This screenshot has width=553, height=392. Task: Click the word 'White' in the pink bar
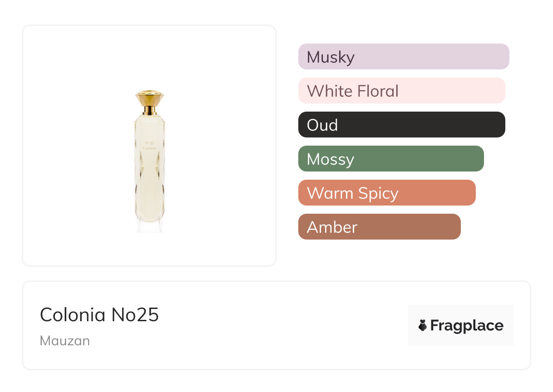tap(330, 91)
